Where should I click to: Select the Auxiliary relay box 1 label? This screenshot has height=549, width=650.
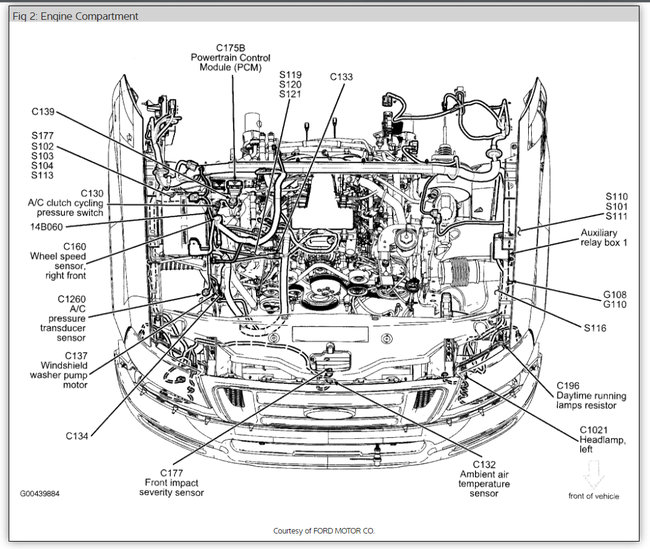click(x=604, y=238)
